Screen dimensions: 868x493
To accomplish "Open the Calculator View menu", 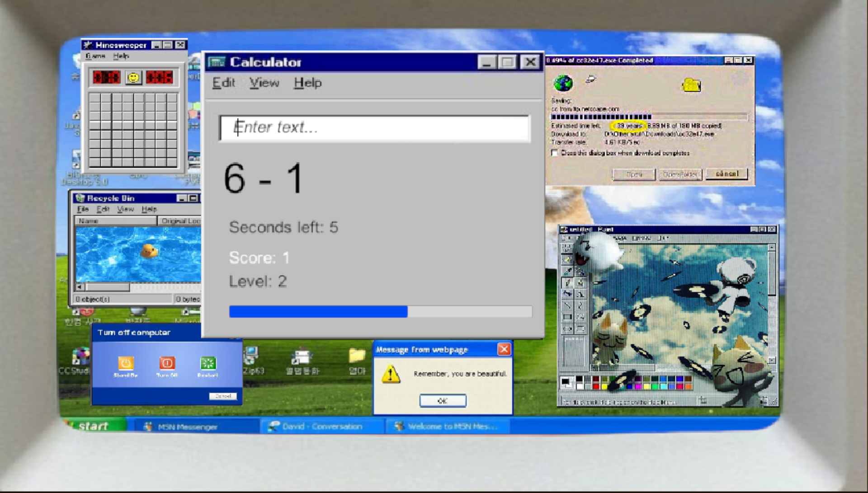I will (x=264, y=83).
